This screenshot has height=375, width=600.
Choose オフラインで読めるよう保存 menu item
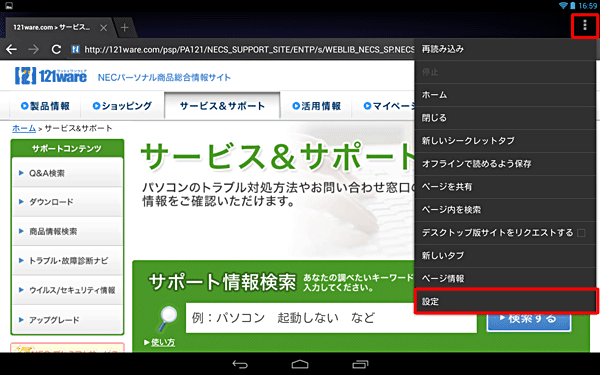[x=505, y=164]
